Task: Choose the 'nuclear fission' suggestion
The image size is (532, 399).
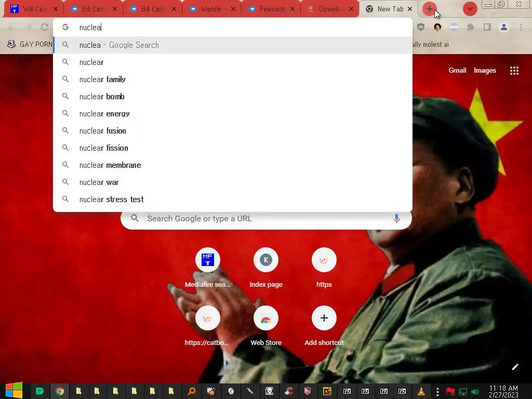Action: [233, 148]
